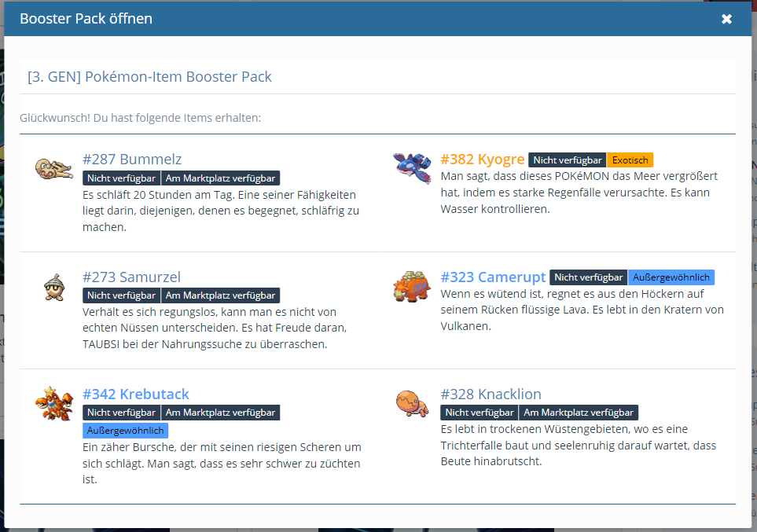The width and height of the screenshot is (757, 532).
Task: Close the Booster Pack öffnen dialog
Action: pyautogui.click(x=726, y=19)
